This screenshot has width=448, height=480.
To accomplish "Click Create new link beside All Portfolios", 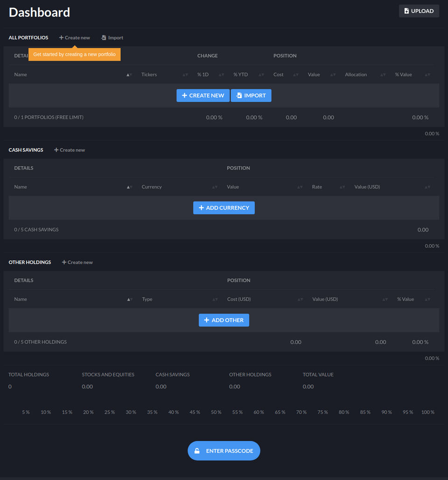I will 75,38.
